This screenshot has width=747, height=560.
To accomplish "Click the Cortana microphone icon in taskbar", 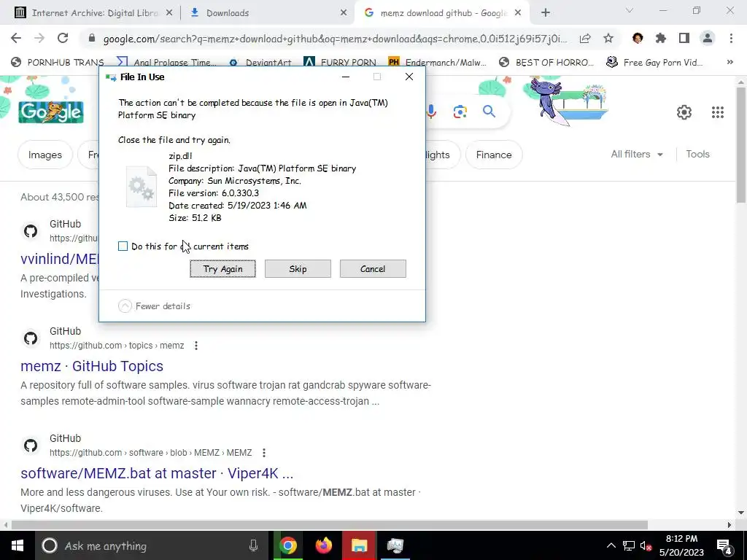I will point(253,545).
